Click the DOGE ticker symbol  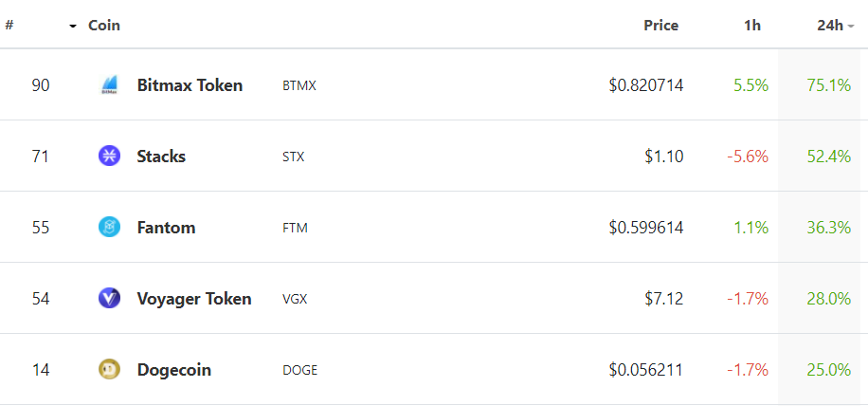299,370
